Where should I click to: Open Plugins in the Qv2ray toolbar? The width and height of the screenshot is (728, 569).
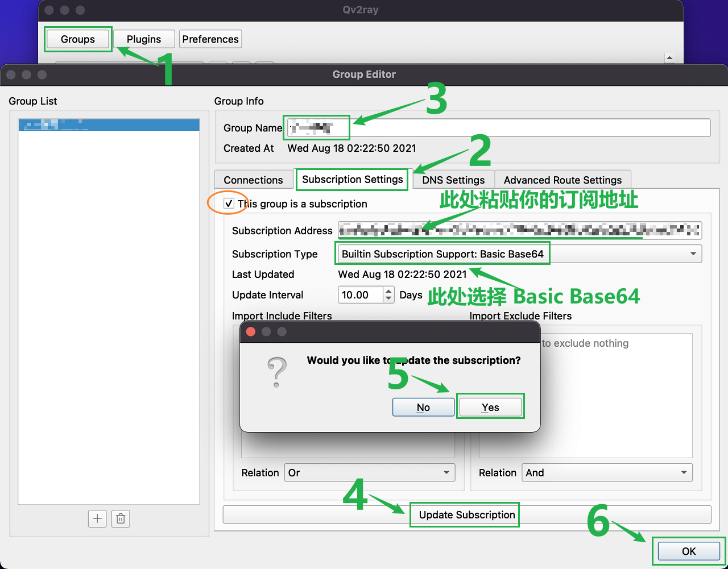click(x=144, y=39)
